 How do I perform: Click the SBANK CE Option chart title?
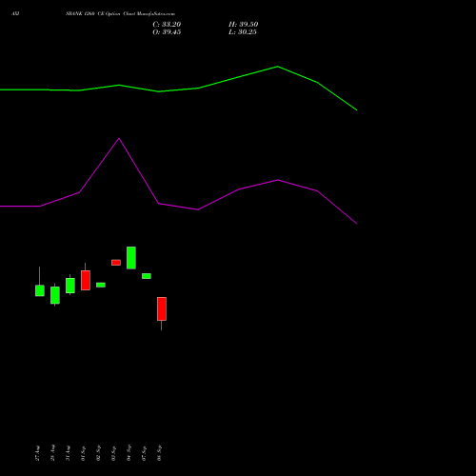120,14
